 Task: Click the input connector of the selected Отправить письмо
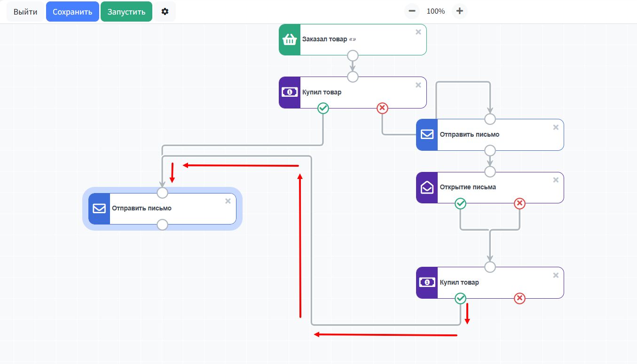162,193
